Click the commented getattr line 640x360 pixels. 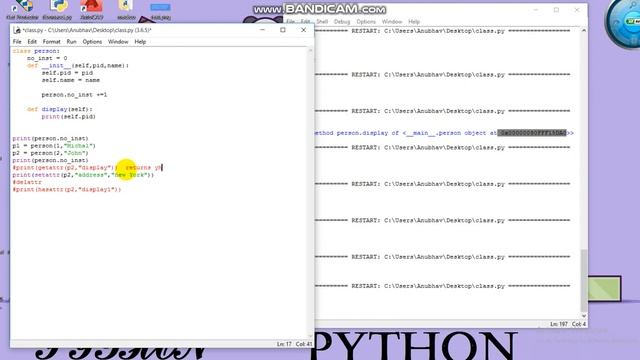(87, 168)
